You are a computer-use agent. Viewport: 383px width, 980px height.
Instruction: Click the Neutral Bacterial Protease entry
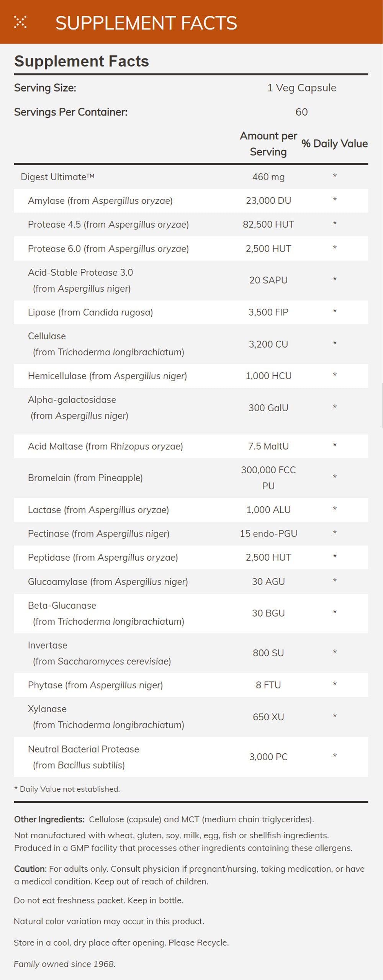point(83,749)
